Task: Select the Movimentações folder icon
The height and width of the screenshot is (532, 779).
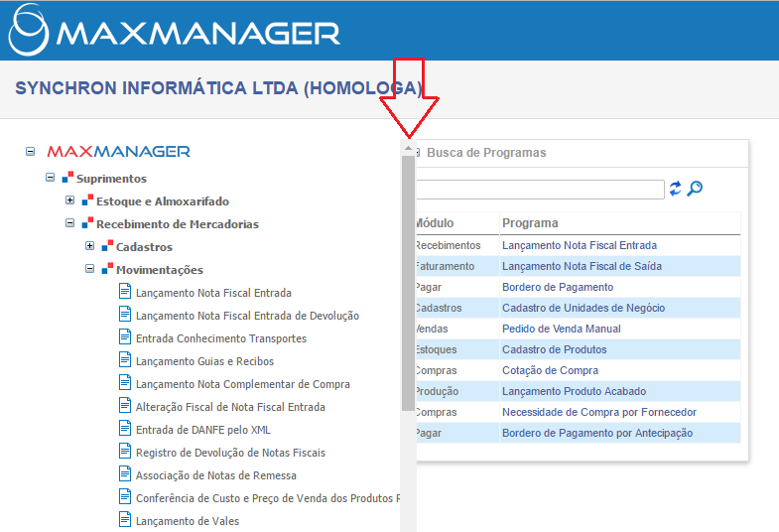Action: click(107, 269)
